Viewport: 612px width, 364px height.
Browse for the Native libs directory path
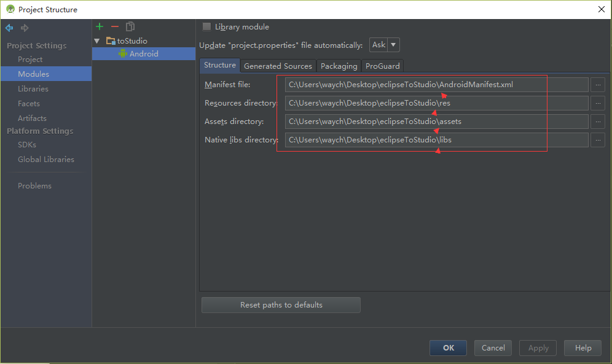pos(597,140)
